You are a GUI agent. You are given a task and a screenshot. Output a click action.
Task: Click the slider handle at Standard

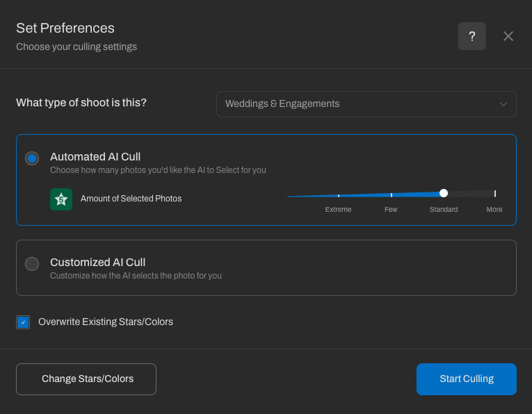(444, 193)
